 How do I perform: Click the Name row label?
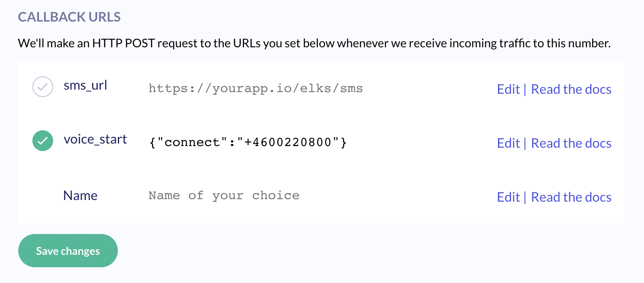[80, 195]
